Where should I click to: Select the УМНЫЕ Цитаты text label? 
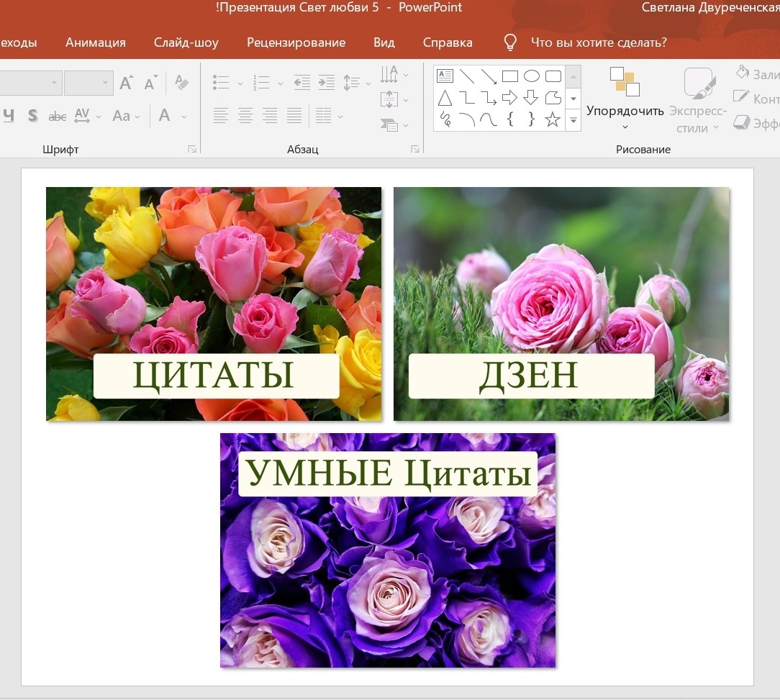coord(388,473)
